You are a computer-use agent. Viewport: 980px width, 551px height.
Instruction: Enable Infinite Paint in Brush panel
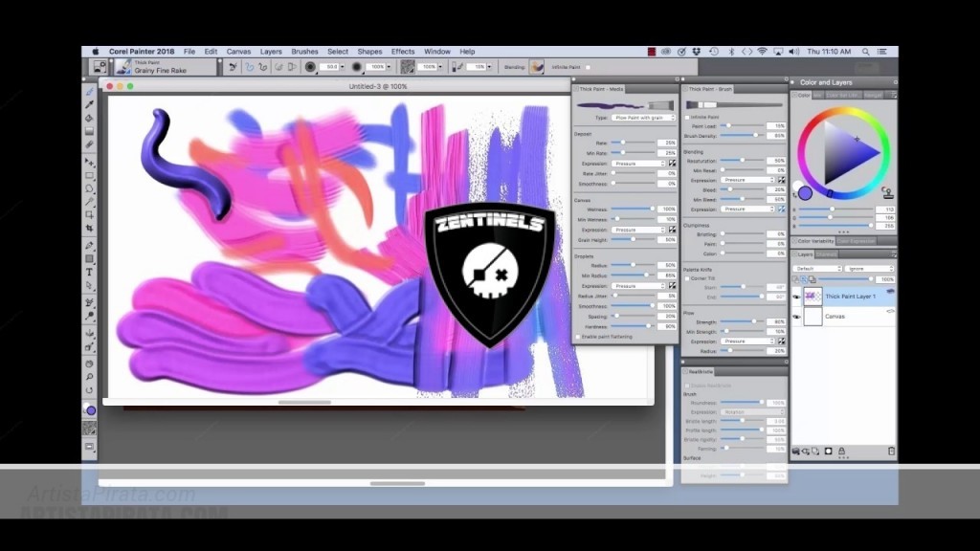coord(687,117)
